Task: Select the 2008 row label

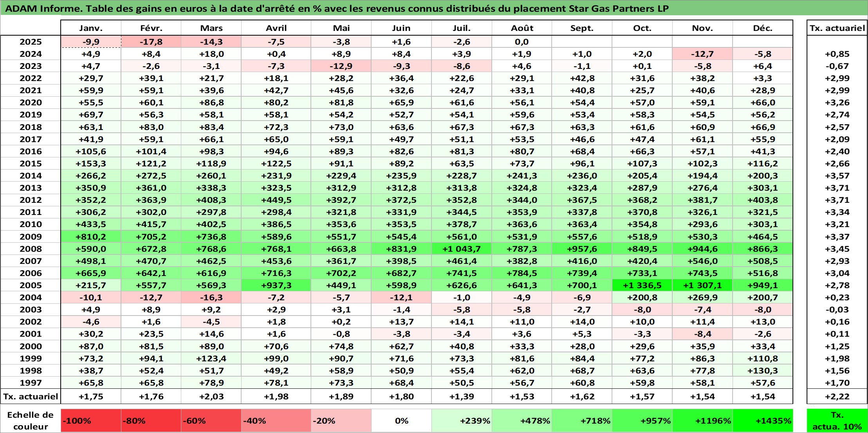Action: coord(31,249)
